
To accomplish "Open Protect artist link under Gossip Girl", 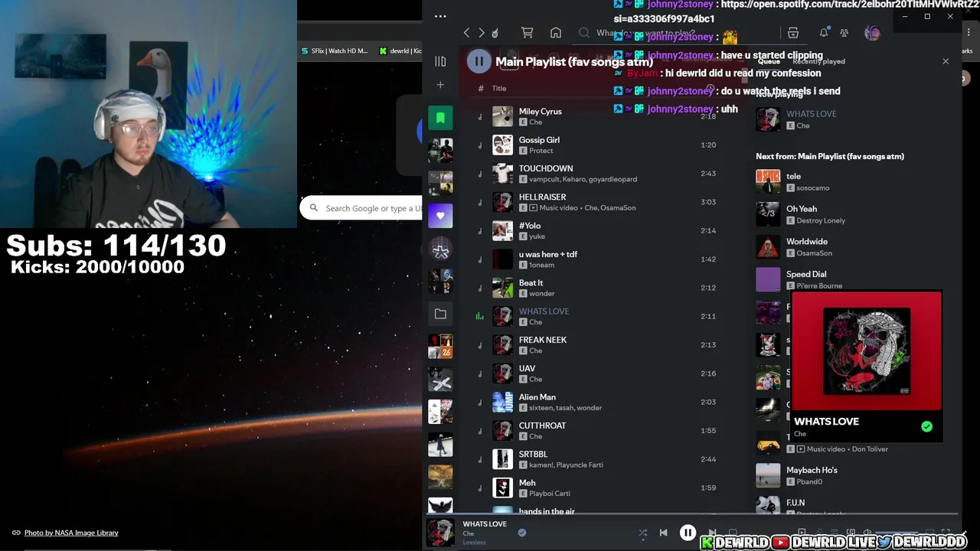I will 541,151.
